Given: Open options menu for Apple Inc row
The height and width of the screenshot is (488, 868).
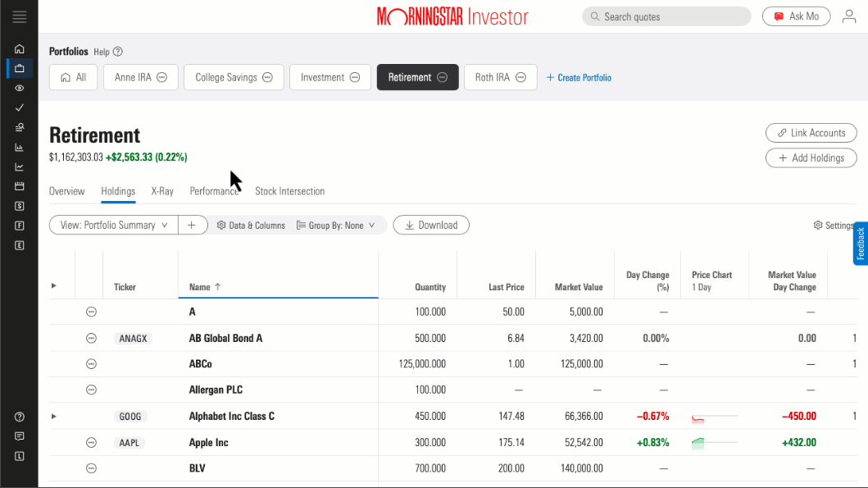Looking at the screenshot, I should point(92,443).
